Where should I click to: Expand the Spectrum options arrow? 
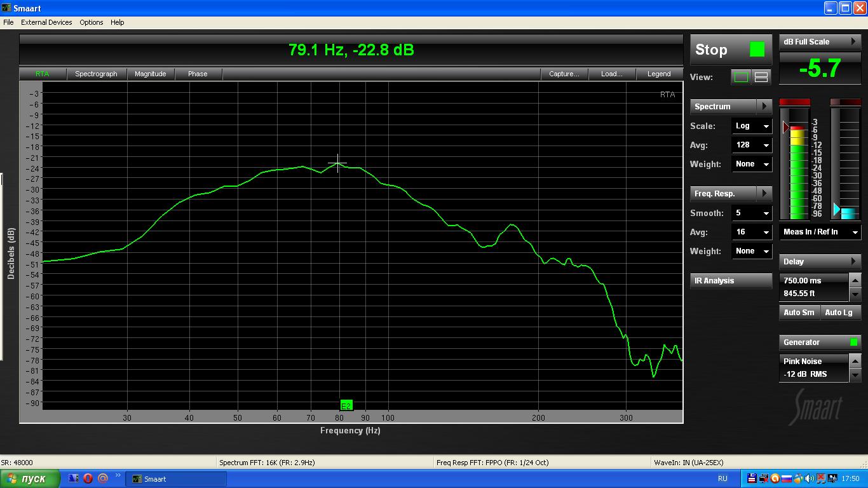[764, 106]
